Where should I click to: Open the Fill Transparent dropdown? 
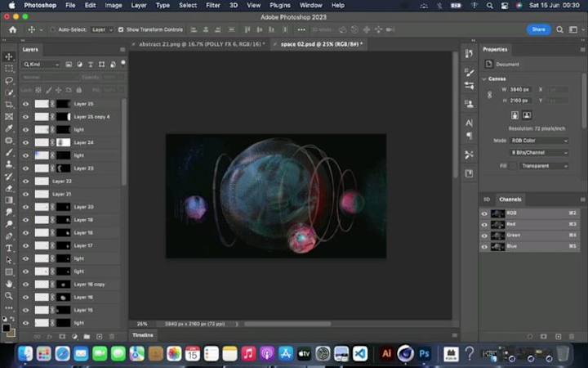pyautogui.click(x=544, y=165)
